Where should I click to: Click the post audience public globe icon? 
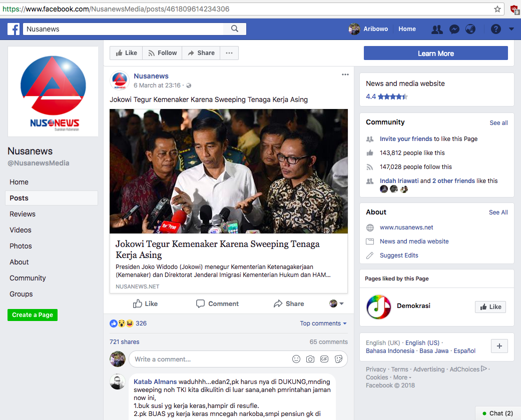(x=189, y=85)
